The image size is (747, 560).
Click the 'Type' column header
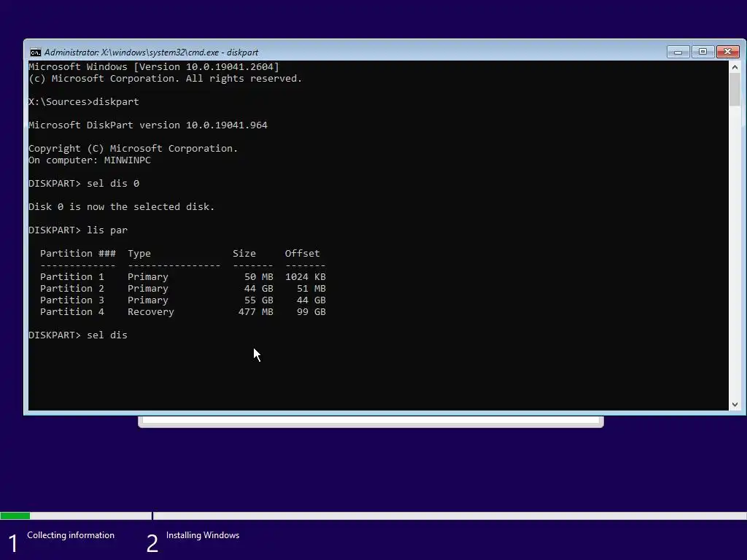(x=139, y=253)
